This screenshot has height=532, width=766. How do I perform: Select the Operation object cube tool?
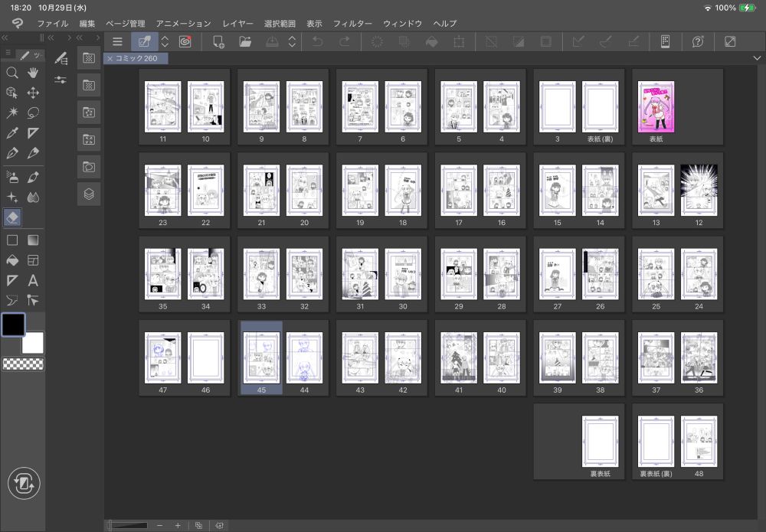pyautogui.click(x=12, y=93)
